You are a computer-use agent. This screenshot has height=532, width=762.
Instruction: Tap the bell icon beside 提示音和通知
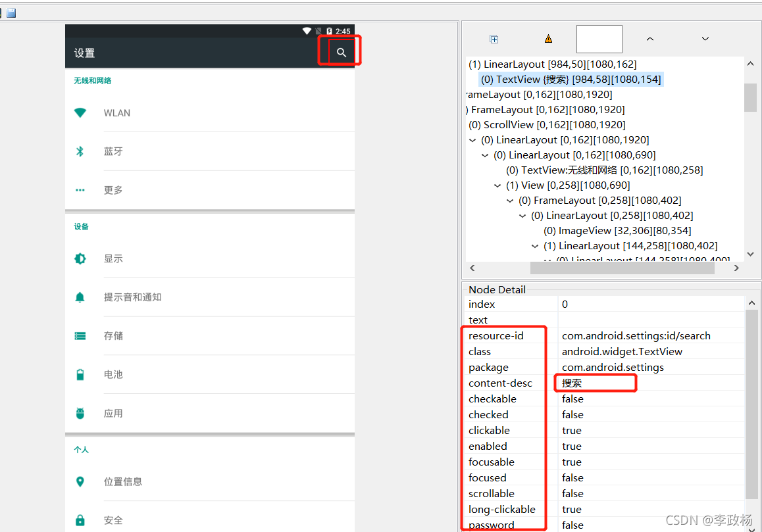point(80,297)
